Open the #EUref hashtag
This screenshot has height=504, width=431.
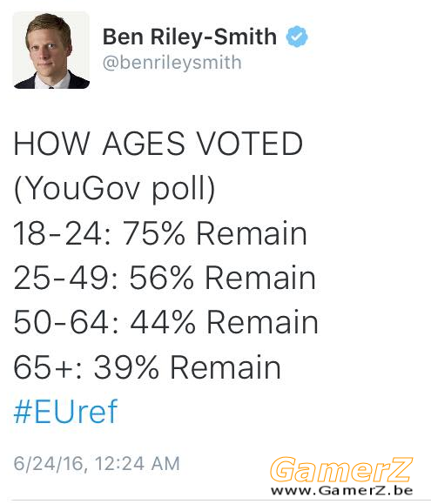[x=65, y=412]
